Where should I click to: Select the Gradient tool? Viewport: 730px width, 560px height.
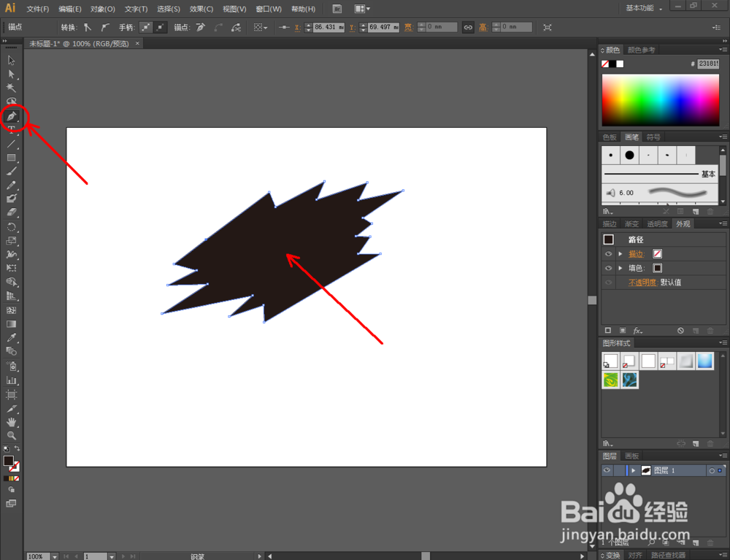tap(11, 324)
